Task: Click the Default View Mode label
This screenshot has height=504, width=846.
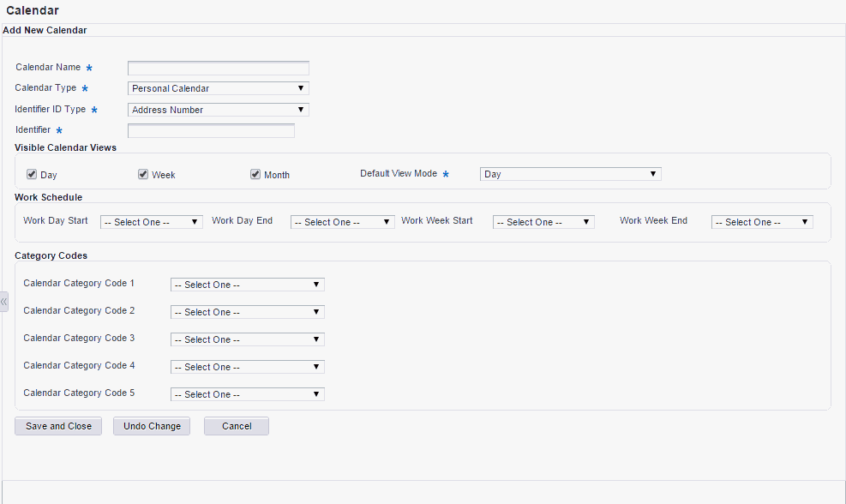Action: point(399,173)
